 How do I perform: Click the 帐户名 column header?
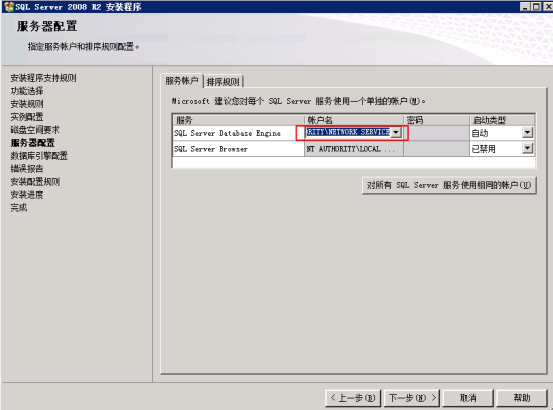point(354,120)
